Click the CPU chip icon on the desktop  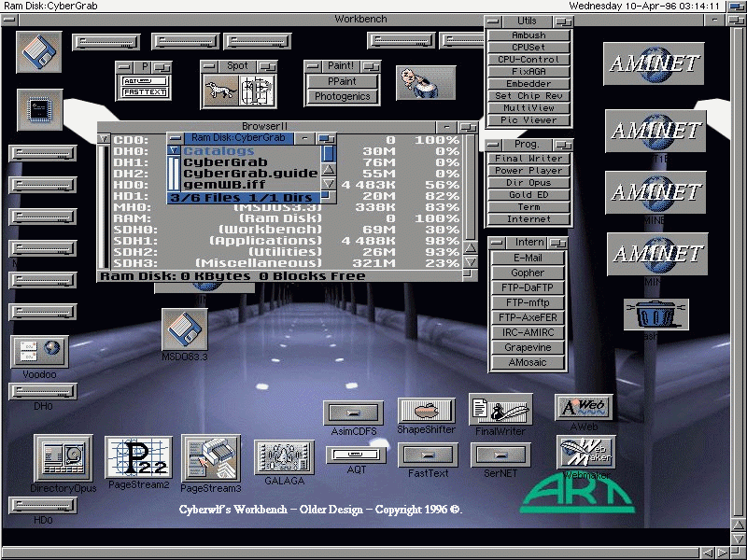40,109
